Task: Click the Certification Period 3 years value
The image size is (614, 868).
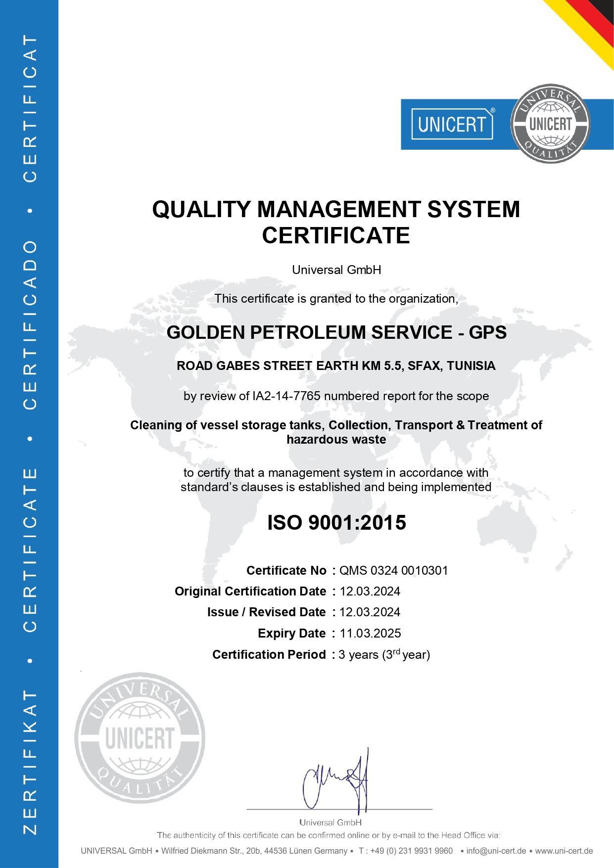Action: click(x=384, y=654)
